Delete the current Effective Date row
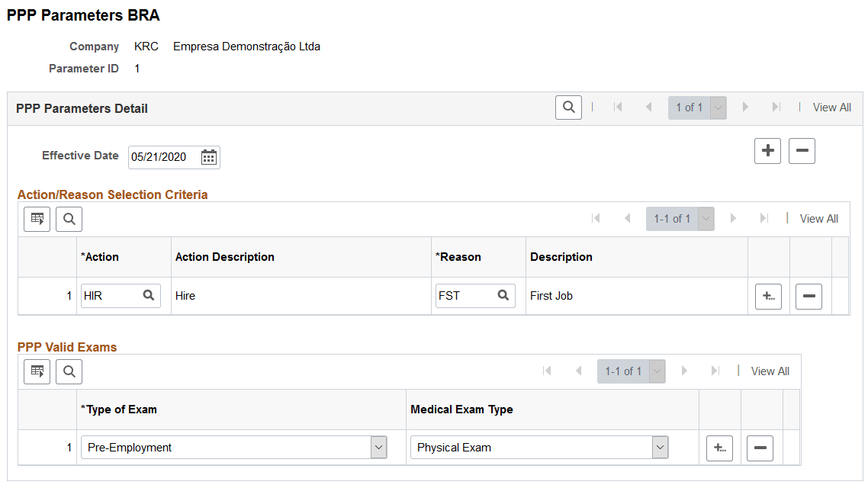 pyautogui.click(x=802, y=150)
